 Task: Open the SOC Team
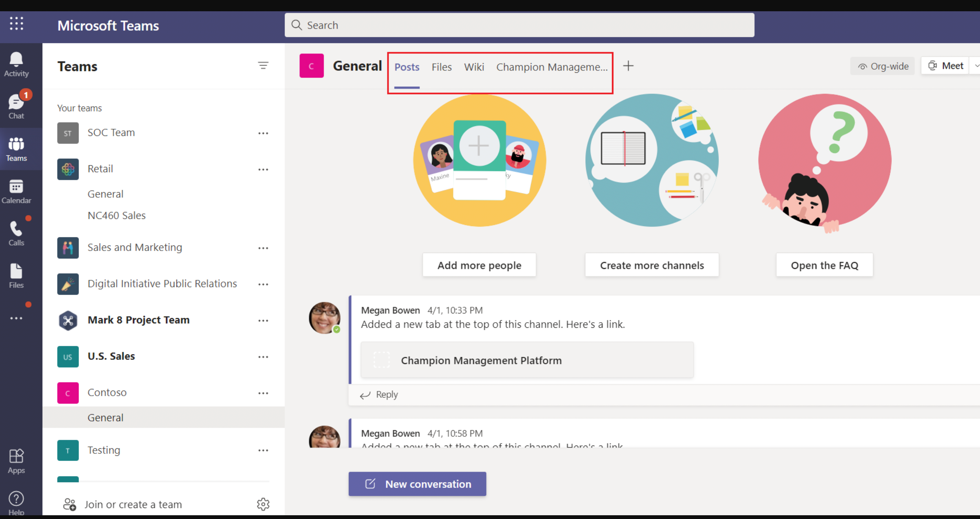pyautogui.click(x=111, y=133)
